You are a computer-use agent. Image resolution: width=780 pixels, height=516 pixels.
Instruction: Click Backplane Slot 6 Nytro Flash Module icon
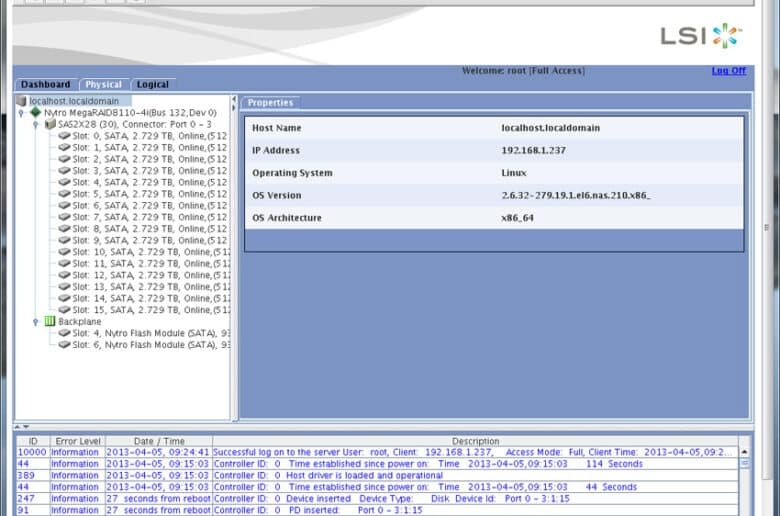pyautogui.click(x=64, y=344)
